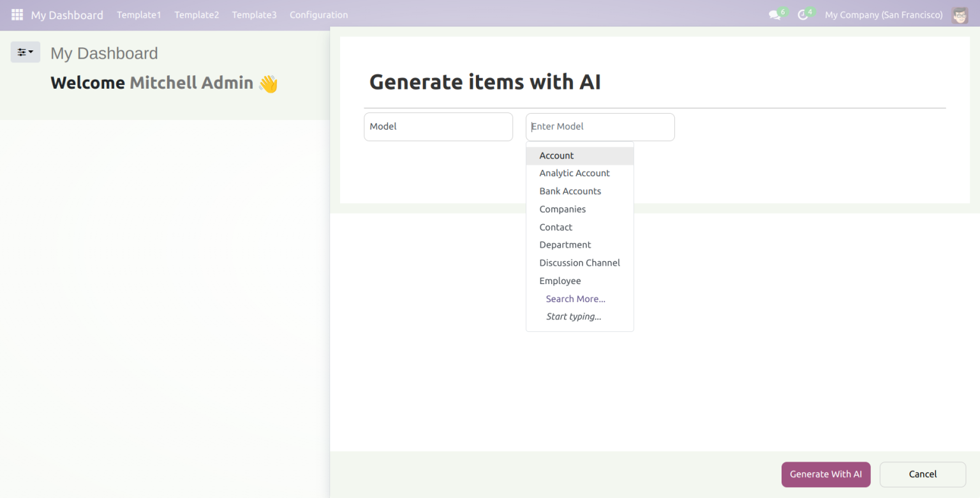Click the My Dashboard app title

[67, 15]
